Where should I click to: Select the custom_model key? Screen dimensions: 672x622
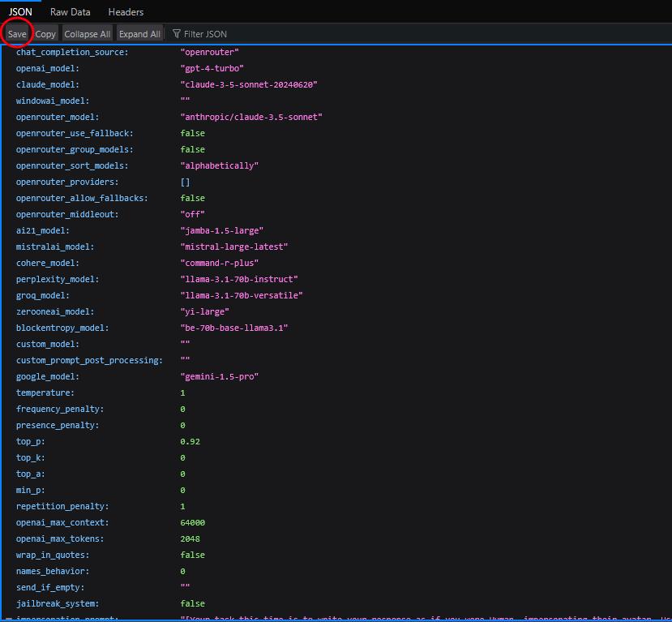click(48, 344)
